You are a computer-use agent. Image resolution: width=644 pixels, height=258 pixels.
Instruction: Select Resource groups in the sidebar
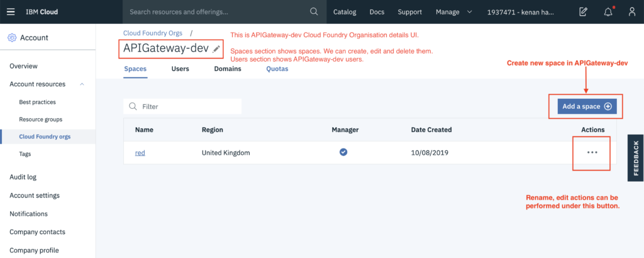click(x=40, y=119)
